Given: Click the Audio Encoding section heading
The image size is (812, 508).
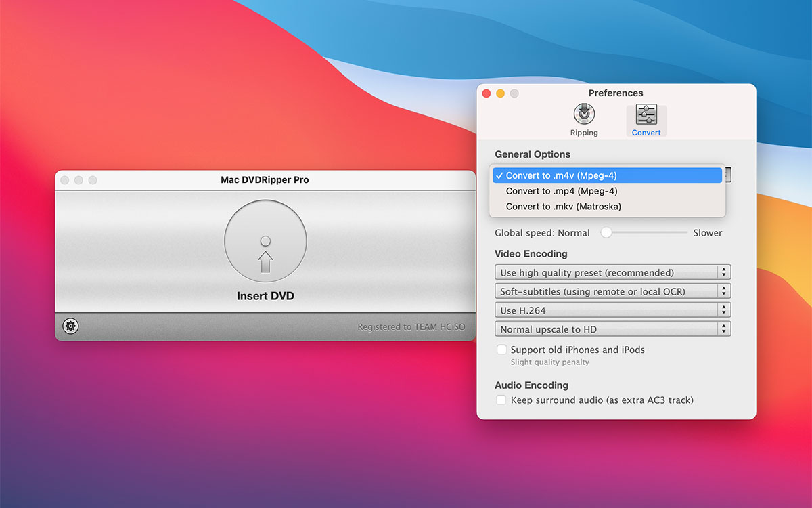Looking at the screenshot, I should [x=532, y=385].
